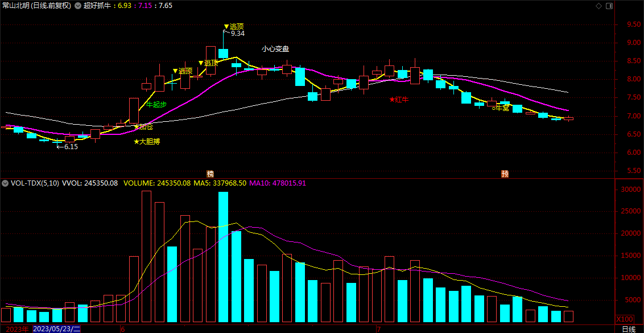The height and width of the screenshot is (333, 644).
Task: Click the MA10: 478015.91 volume value
Action: point(278,183)
